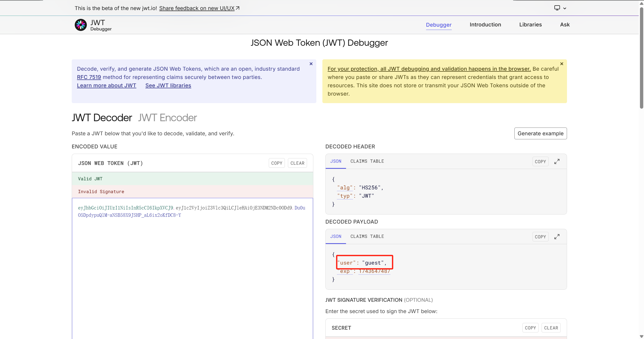Follow the RFC 7519 link
This screenshot has width=644, height=339.
point(89,77)
